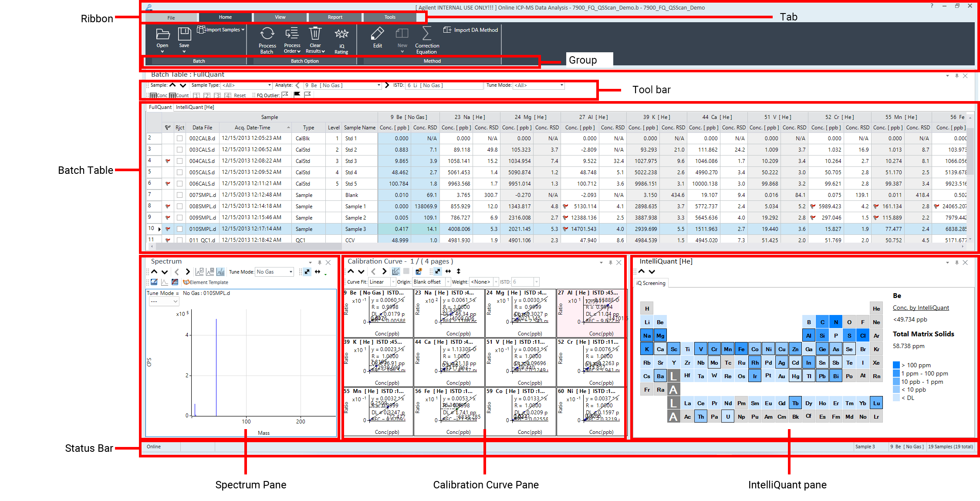Screen dimensions: 980x501
Task: Click the Reset button in batch toolbar
Action: [x=240, y=95]
